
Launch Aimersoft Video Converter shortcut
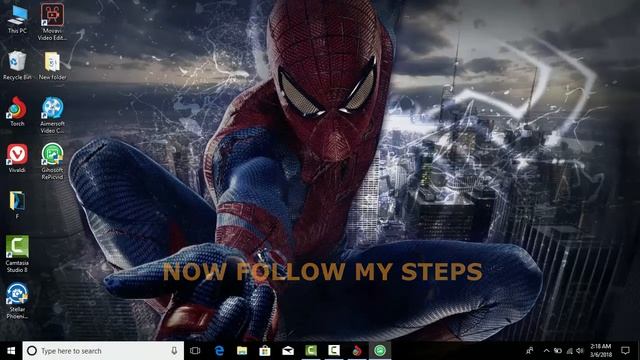coord(52,115)
